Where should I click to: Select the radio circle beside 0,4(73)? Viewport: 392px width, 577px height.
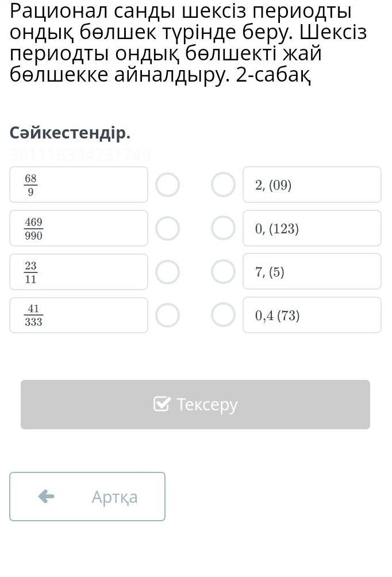click(x=223, y=315)
